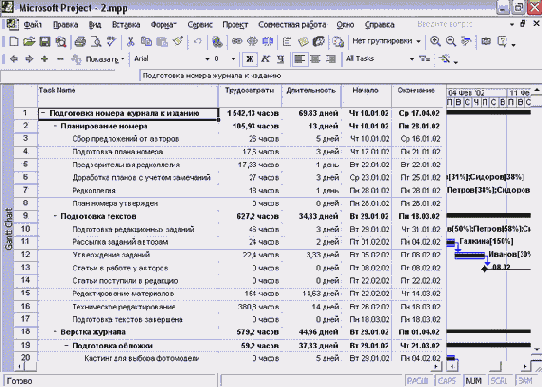
Task: Open the All Tasks filter dropdown
Action: tap(412, 59)
